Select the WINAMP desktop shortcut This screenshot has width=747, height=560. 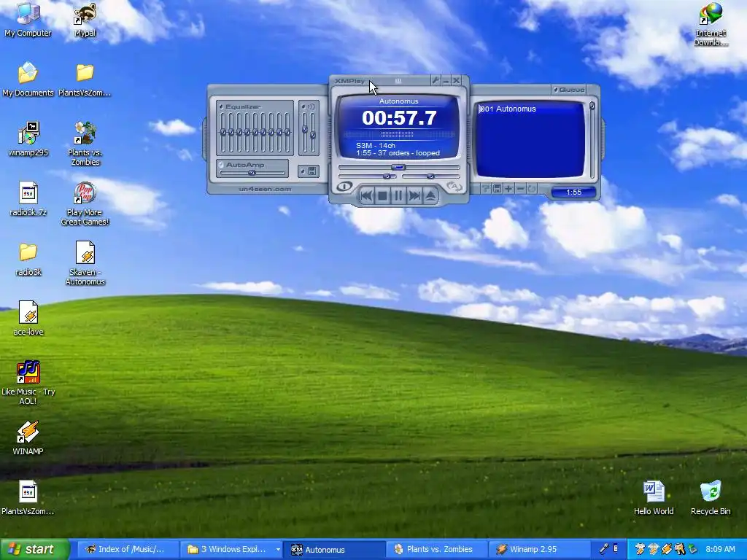28,438
